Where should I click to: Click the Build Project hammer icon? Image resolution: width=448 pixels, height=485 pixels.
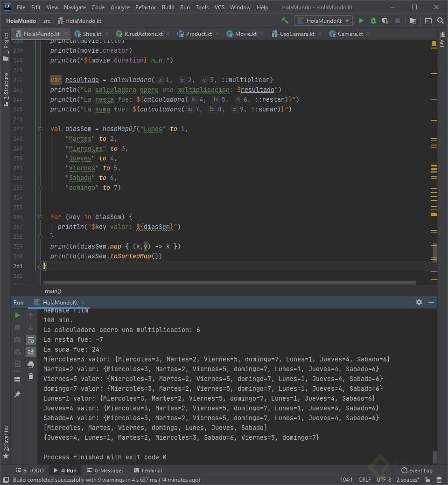pos(285,21)
